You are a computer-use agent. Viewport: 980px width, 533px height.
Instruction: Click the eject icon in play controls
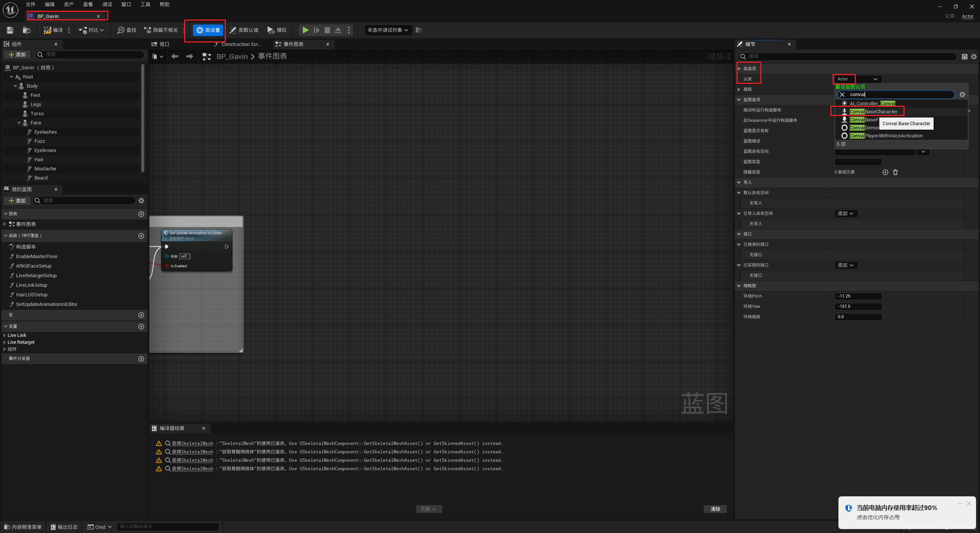(x=338, y=30)
